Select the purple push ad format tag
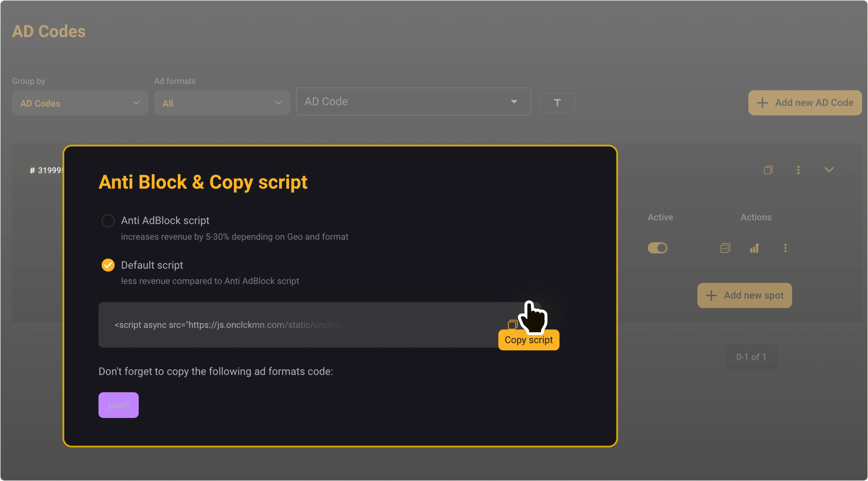This screenshot has height=481, width=868. tap(118, 405)
